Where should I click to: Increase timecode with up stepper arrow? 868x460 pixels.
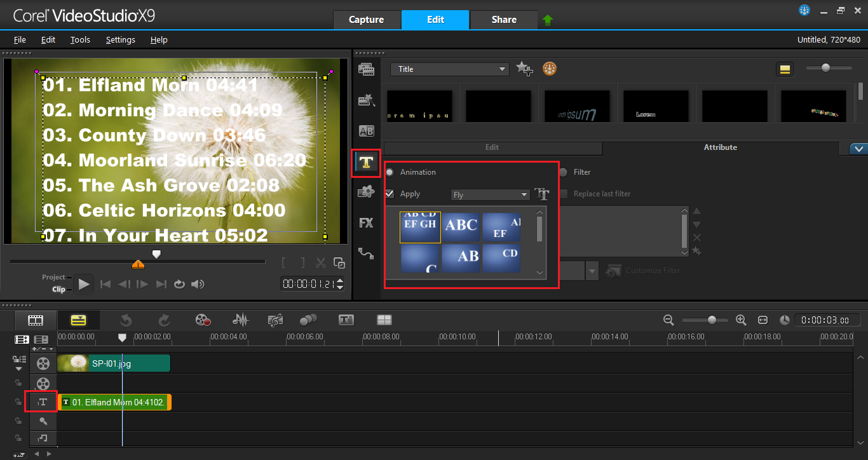click(x=340, y=281)
